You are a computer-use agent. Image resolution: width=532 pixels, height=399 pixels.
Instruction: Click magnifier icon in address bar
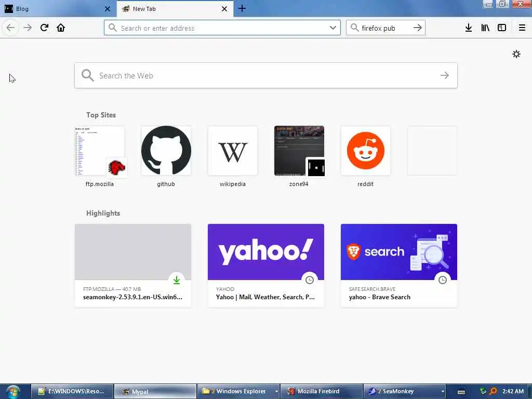tap(113, 28)
